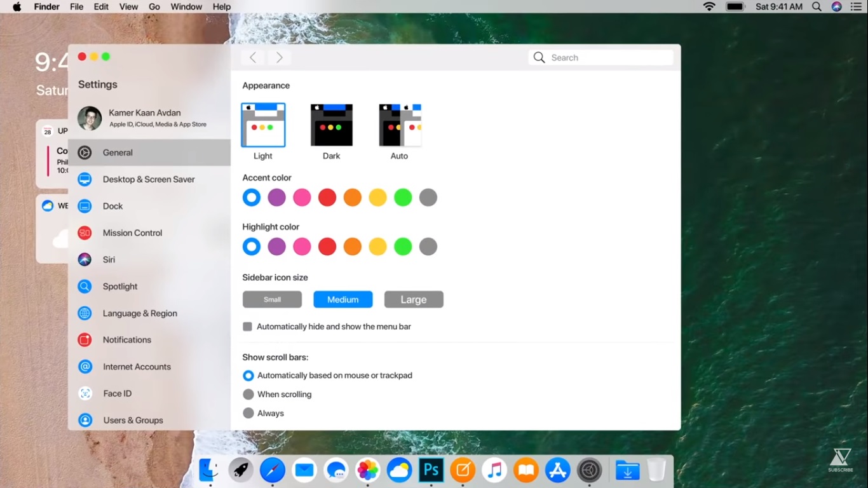868x488 pixels.
Task: Launch App Store from the Dock
Action: 558,470
